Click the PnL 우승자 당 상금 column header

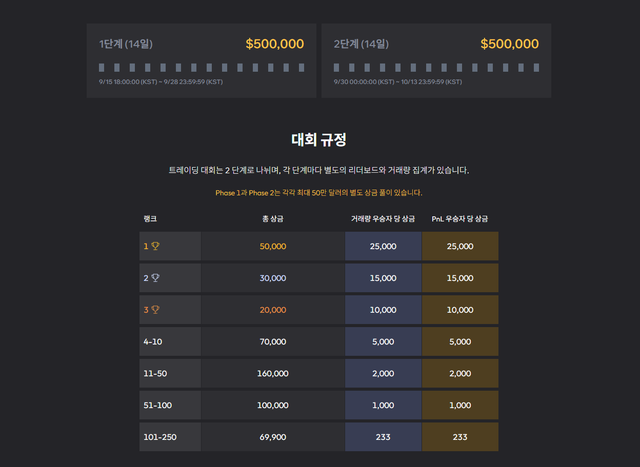pyautogui.click(x=460, y=218)
